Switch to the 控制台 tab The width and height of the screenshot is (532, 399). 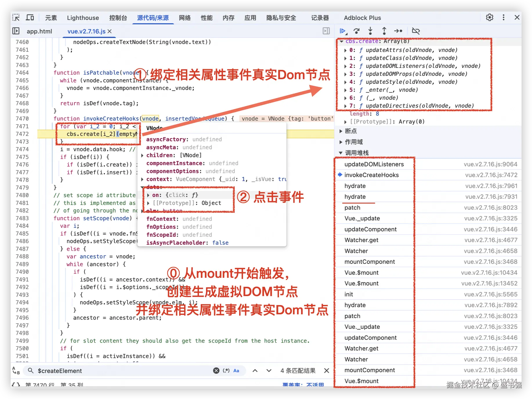coord(118,18)
